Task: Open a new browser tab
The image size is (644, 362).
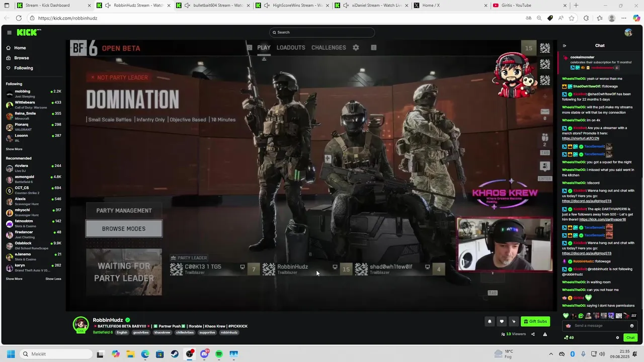Action: 576,6
